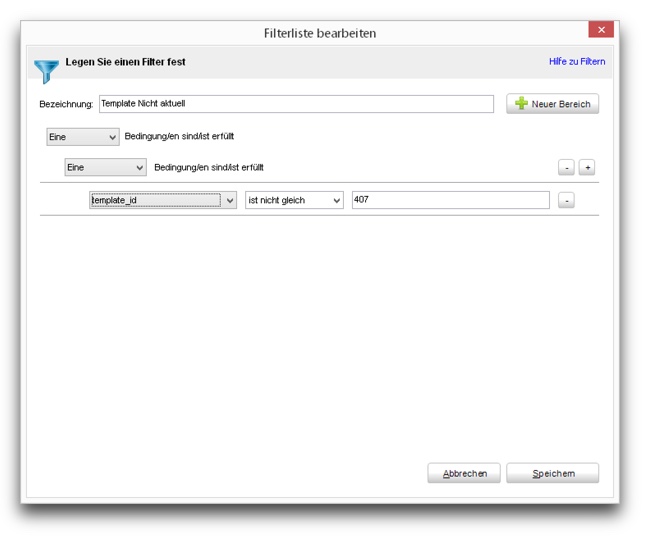The width and height of the screenshot is (653, 542).
Task: Click the empty area below the conditions
Action: click(320, 330)
